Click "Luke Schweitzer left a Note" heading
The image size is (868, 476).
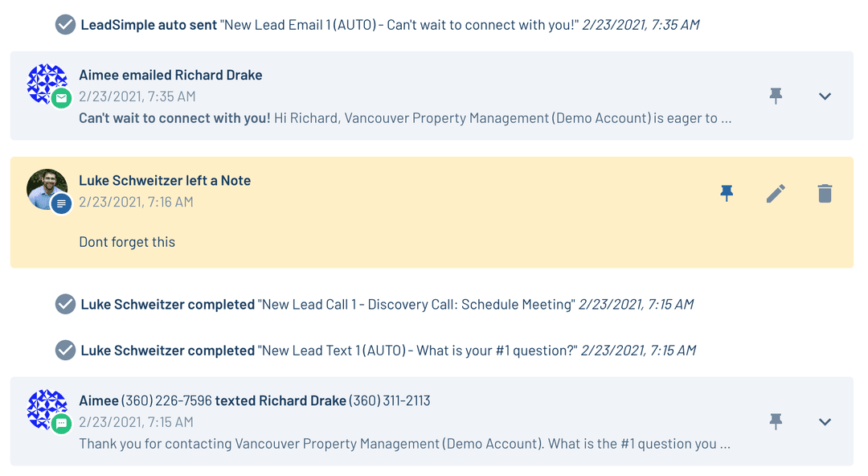point(165,180)
